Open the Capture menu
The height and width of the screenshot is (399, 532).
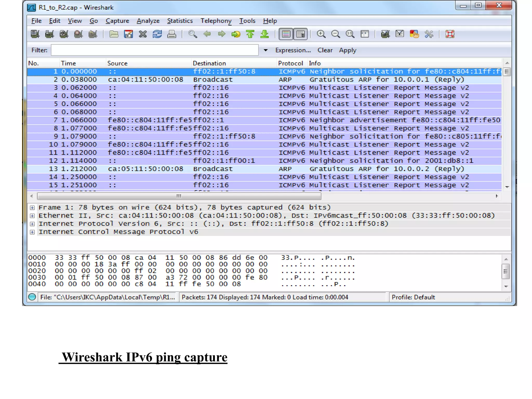(x=117, y=21)
